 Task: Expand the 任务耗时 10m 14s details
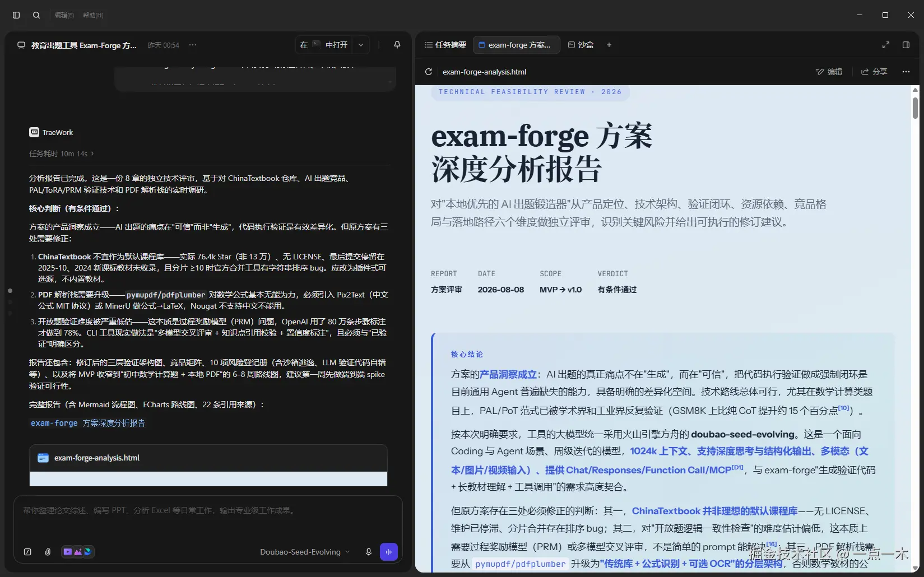62,153
